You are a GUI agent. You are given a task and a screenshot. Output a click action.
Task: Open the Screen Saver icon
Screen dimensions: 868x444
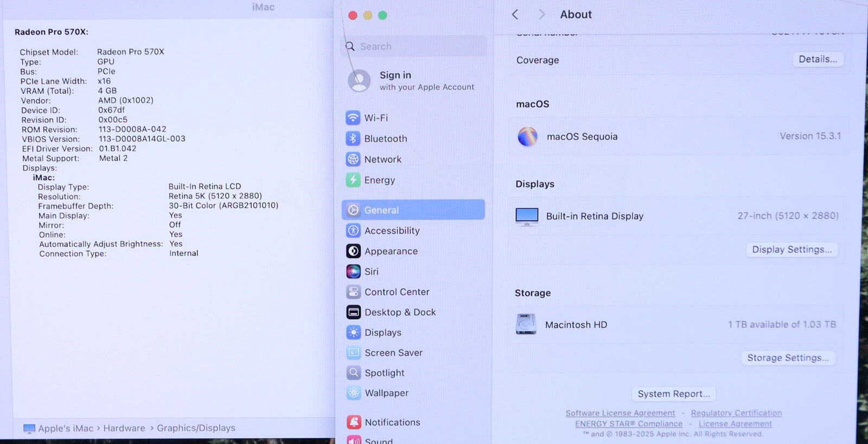click(x=353, y=353)
